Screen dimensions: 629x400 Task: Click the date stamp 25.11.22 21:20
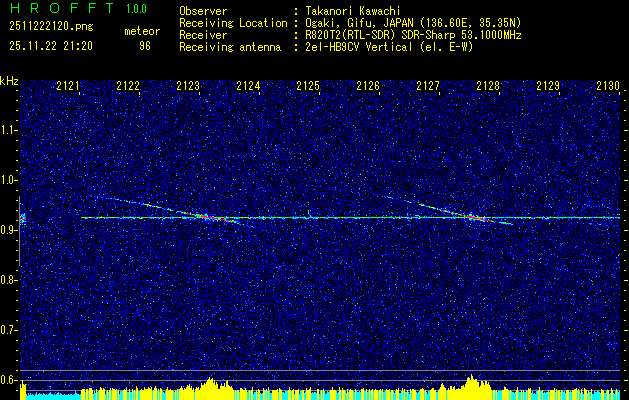point(51,46)
